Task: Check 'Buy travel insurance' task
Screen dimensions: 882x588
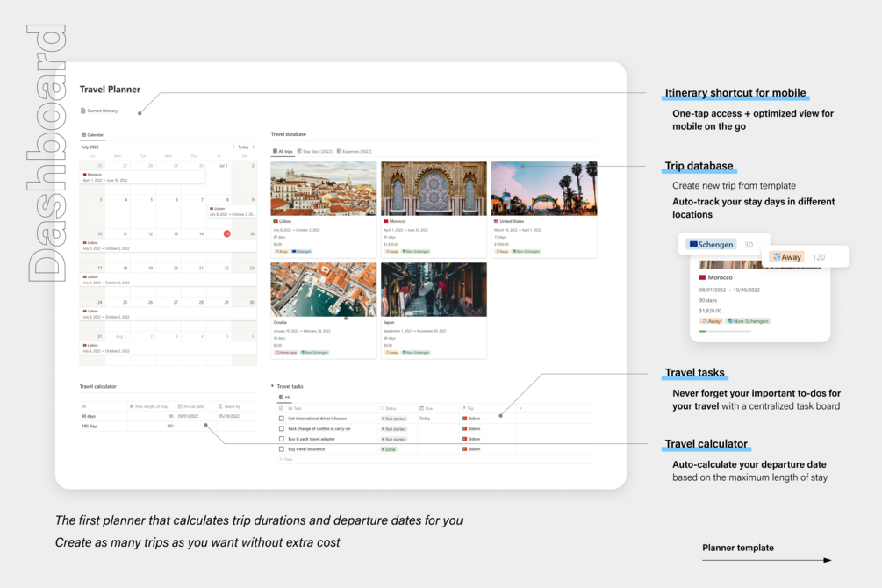Action: tap(282, 449)
